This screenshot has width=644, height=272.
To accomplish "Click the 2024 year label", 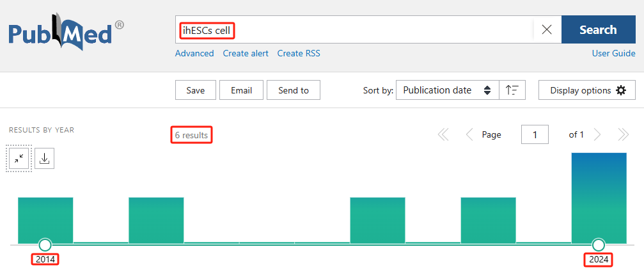I will pos(599,260).
